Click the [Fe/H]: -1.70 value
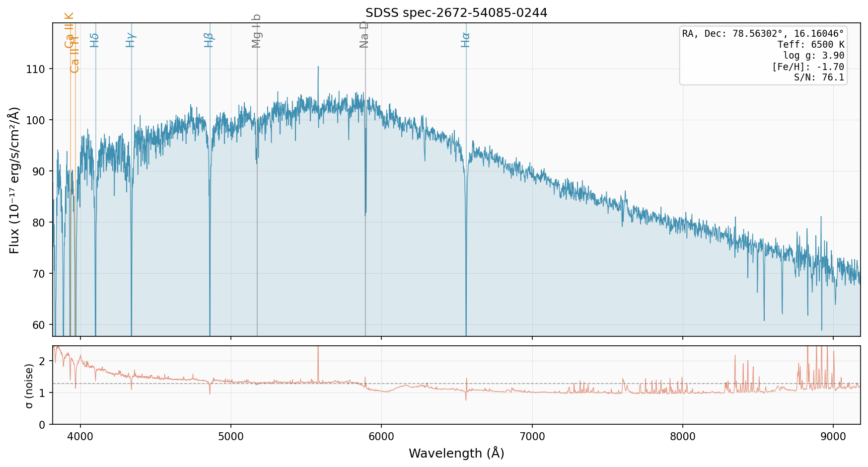Image resolution: width=868 pixels, height=467 pixels. (807, 67)
